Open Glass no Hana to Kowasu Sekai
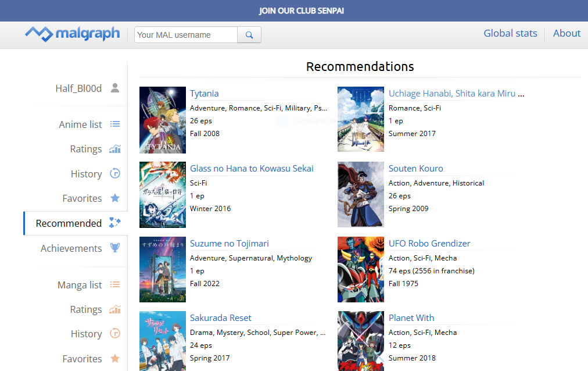 tap(252, 169)
